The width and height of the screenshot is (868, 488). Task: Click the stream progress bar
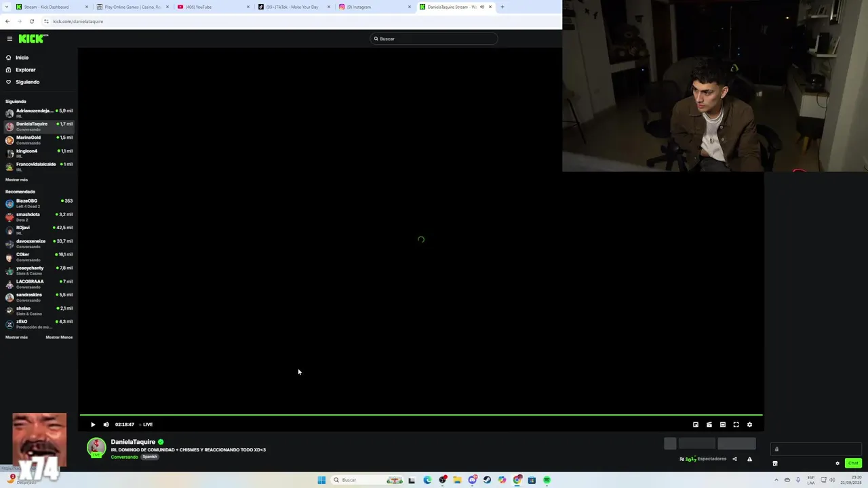click(x=421, y=414)
